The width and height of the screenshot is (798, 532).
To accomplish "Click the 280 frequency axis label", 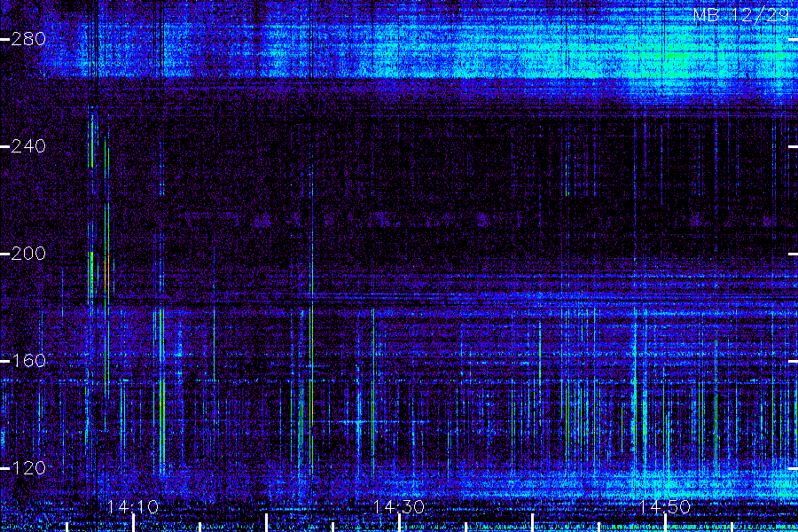I will (28, 39).
